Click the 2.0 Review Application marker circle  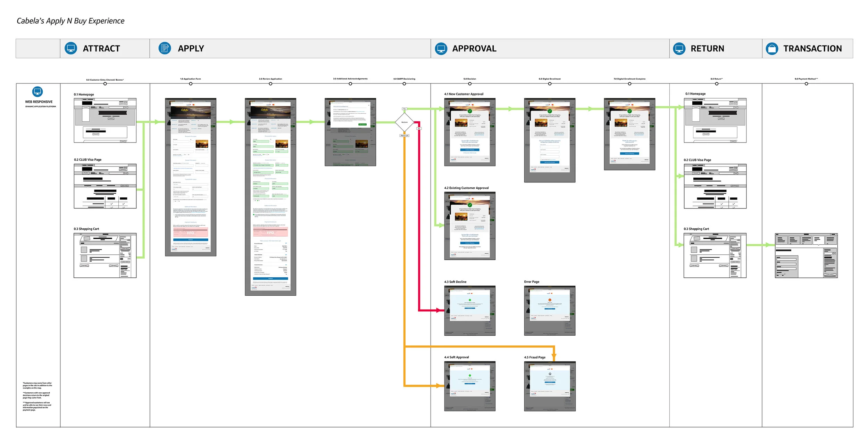pos(270,84)
